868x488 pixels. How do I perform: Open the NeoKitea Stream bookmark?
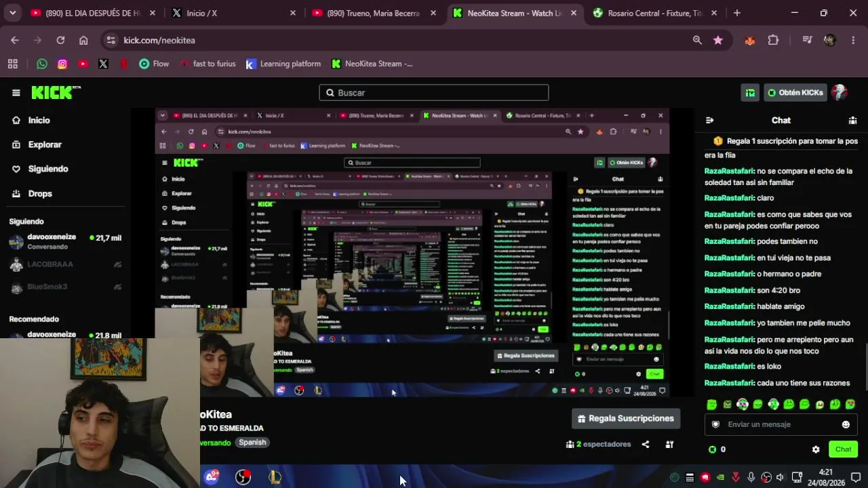[x=372, y=64]
